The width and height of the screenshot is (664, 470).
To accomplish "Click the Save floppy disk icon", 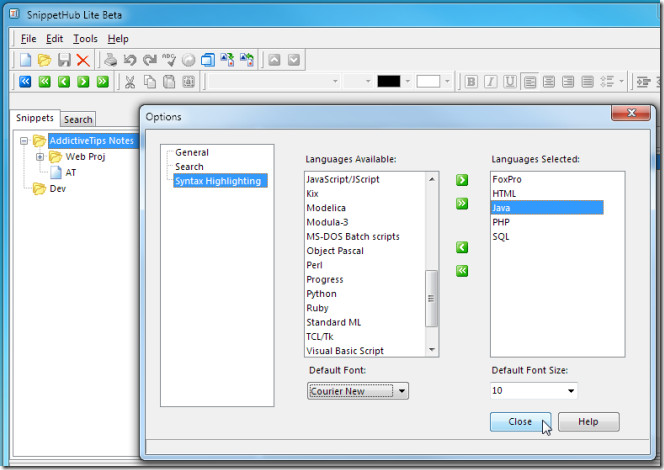I will click(x=64, y=60).
